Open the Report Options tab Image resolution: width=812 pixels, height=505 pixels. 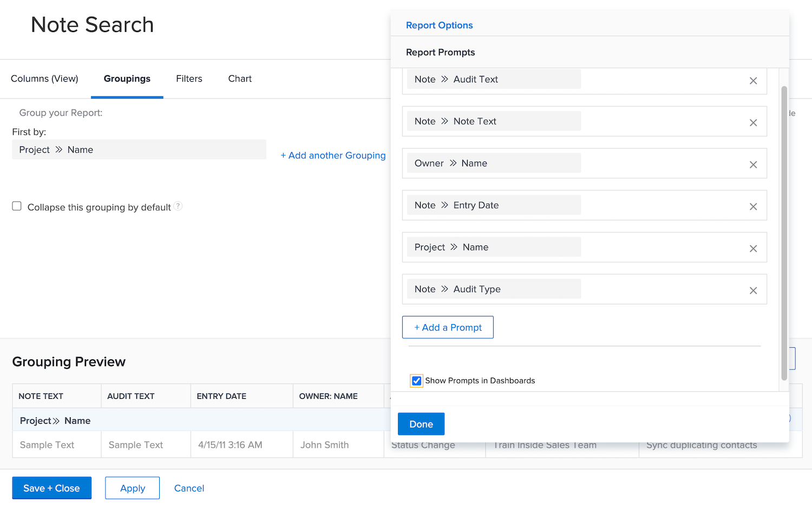(x=439, y=25)
